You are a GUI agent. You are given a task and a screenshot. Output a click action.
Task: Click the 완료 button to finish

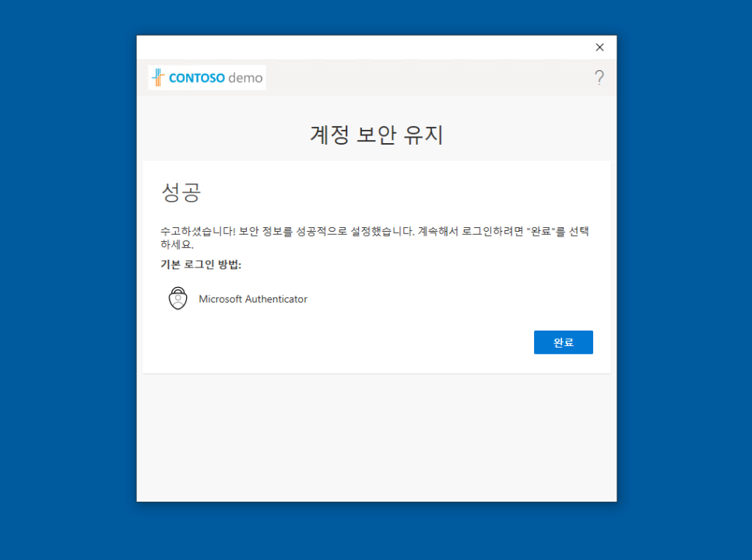point(563,342)
